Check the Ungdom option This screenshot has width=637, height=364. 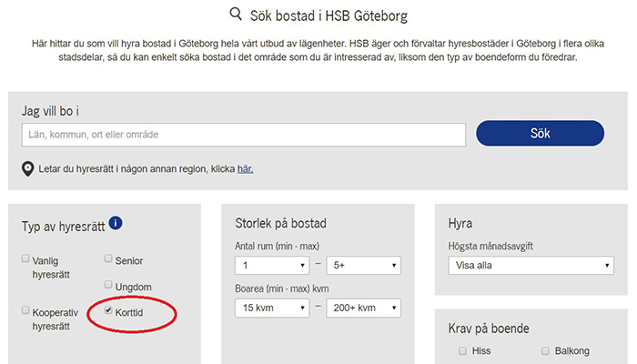pos(108,286)
